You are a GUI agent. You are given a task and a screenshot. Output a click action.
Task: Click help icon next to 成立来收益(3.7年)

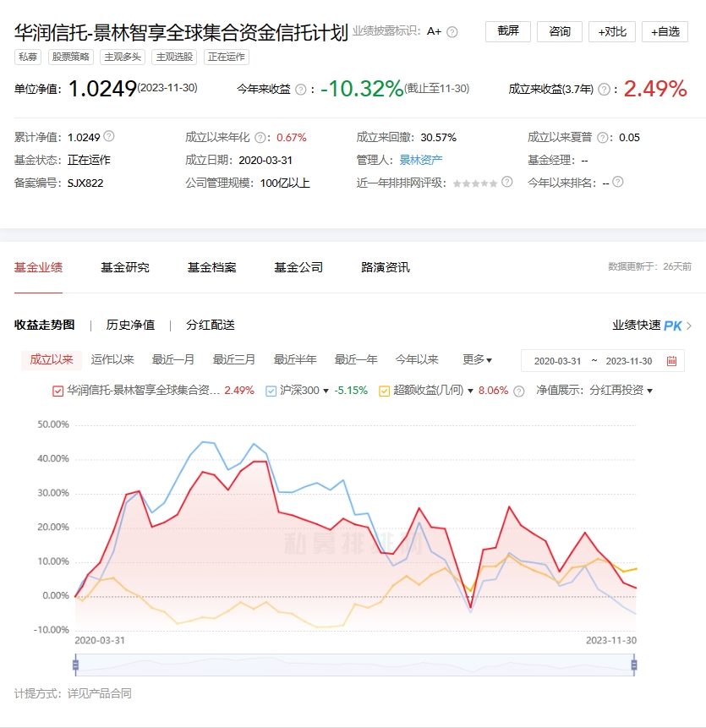tap(604, 89)
